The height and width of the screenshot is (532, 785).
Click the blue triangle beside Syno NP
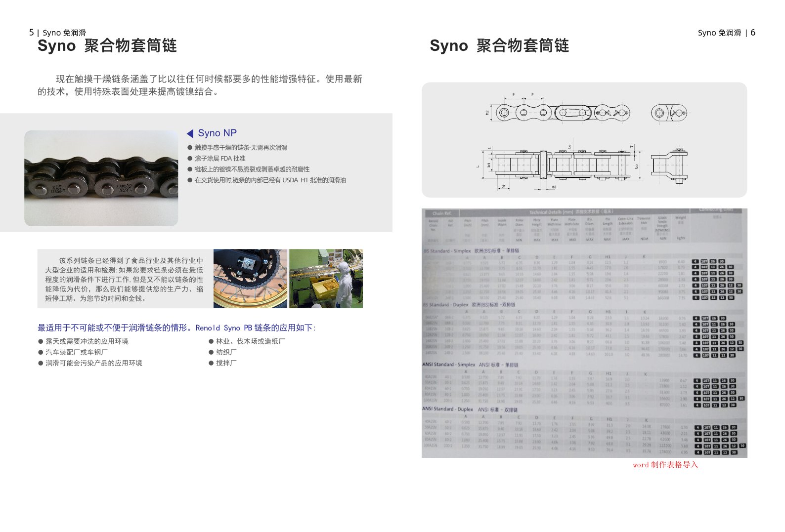point(190,133)
